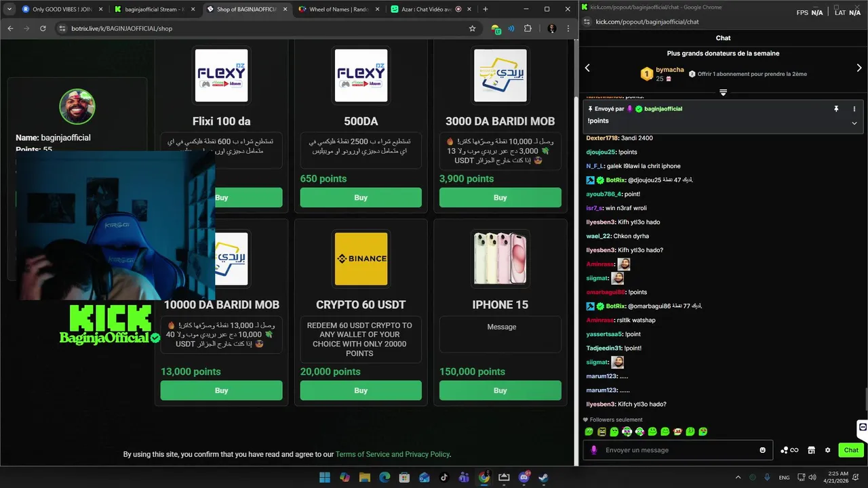This screenshot has width=868, height=488.
Task: Open the Chrome profile avatar
Action: (552, 28)
